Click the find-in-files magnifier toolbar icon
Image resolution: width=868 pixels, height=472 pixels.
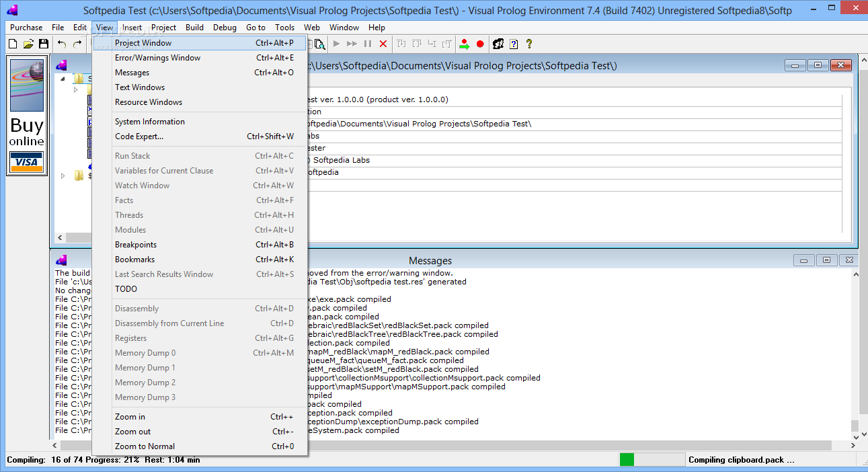click(320, 44)
